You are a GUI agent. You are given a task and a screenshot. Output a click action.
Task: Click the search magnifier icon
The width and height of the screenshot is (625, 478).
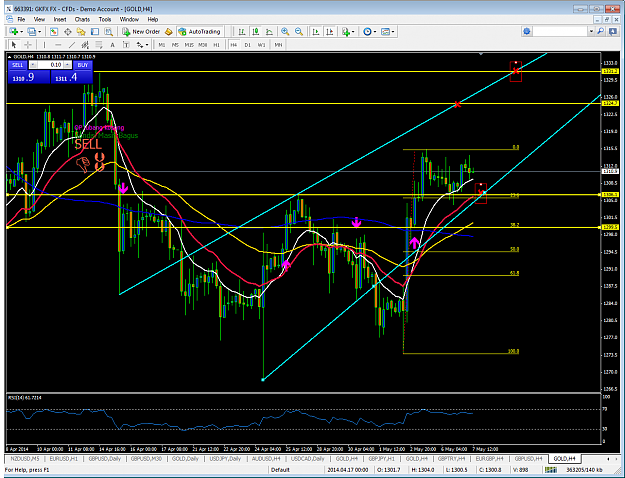point(600,31)
